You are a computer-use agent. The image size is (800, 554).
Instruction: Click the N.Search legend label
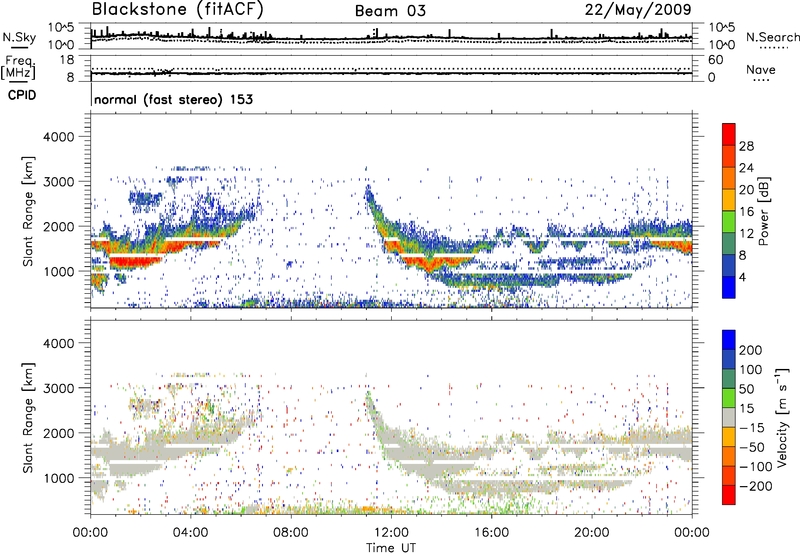point(772,37)
